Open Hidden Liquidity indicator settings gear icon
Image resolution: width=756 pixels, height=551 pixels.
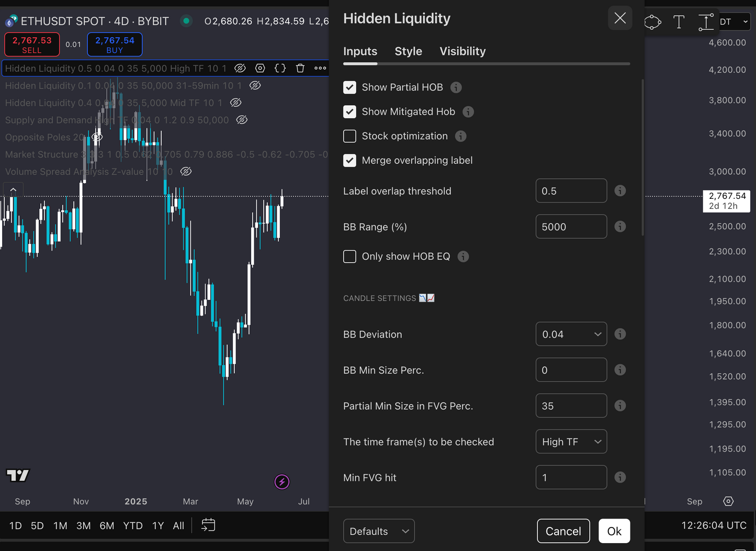click(x=260, y=68)
